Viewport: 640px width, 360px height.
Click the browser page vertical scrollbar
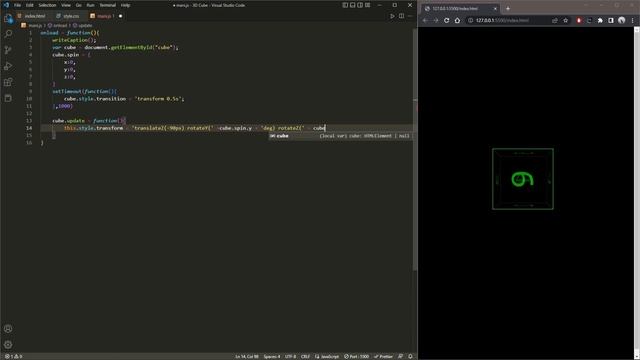point(637,193)
